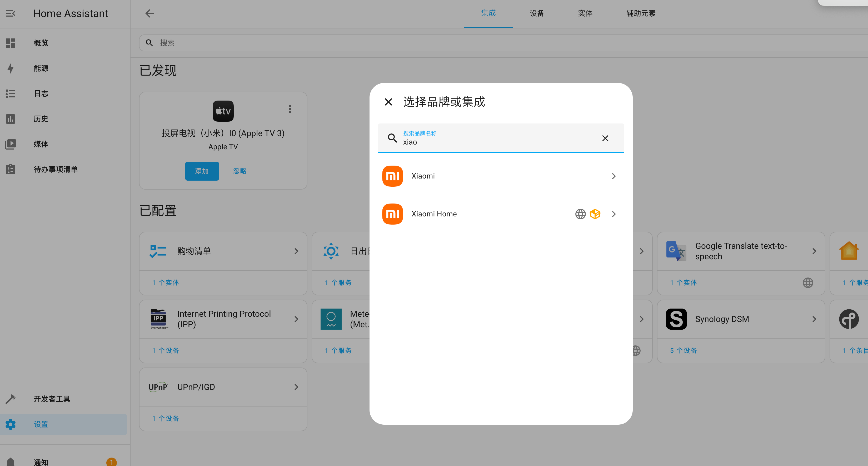This screenshot has width=868, height=466.
Task: Clear the xiao search text
Action: tap(605, 138)
